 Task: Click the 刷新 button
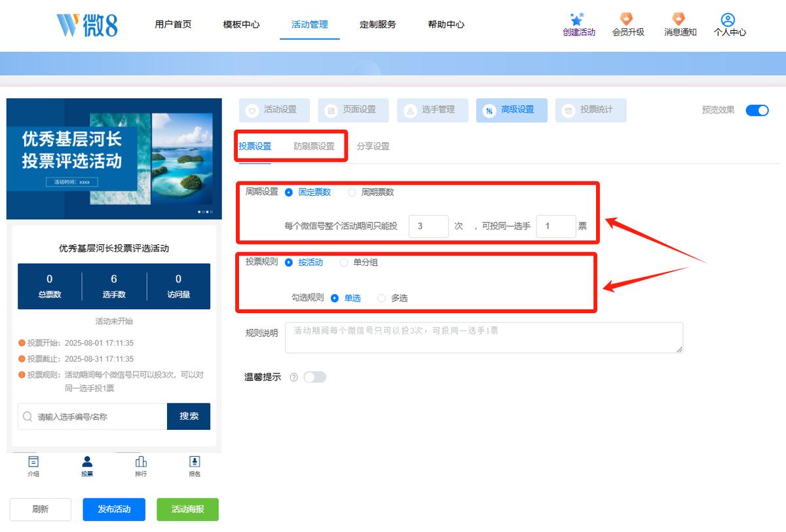[x=41, y=509]
